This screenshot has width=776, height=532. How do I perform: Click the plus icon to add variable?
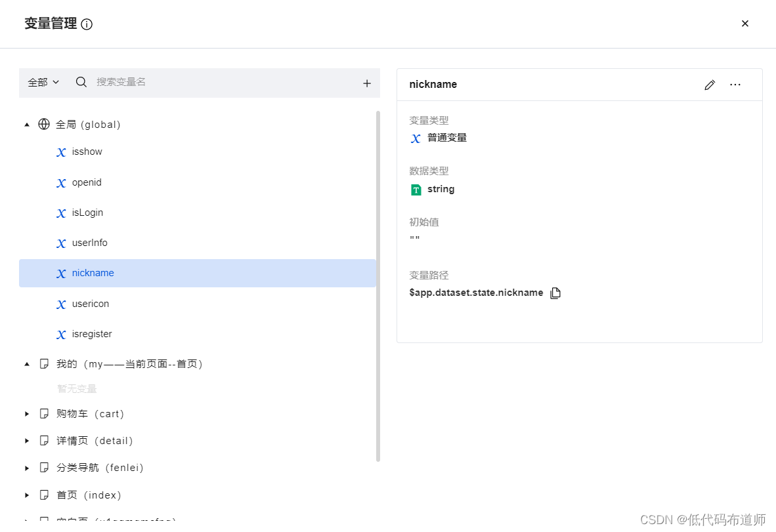[367, 83]
